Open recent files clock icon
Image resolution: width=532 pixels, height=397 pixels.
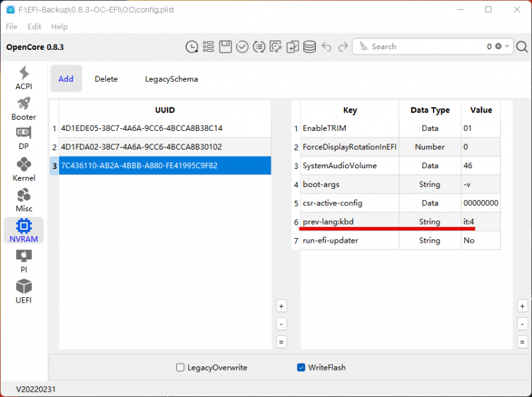click(192, 47)
